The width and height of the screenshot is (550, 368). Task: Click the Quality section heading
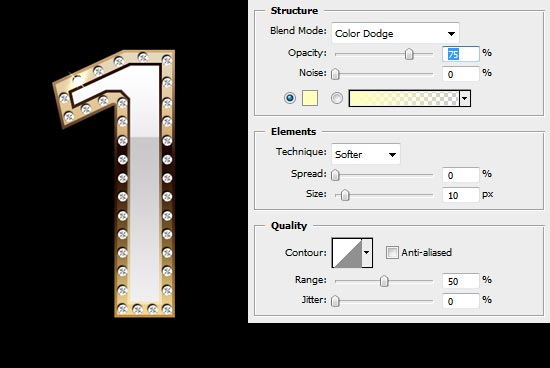point(289,226)
